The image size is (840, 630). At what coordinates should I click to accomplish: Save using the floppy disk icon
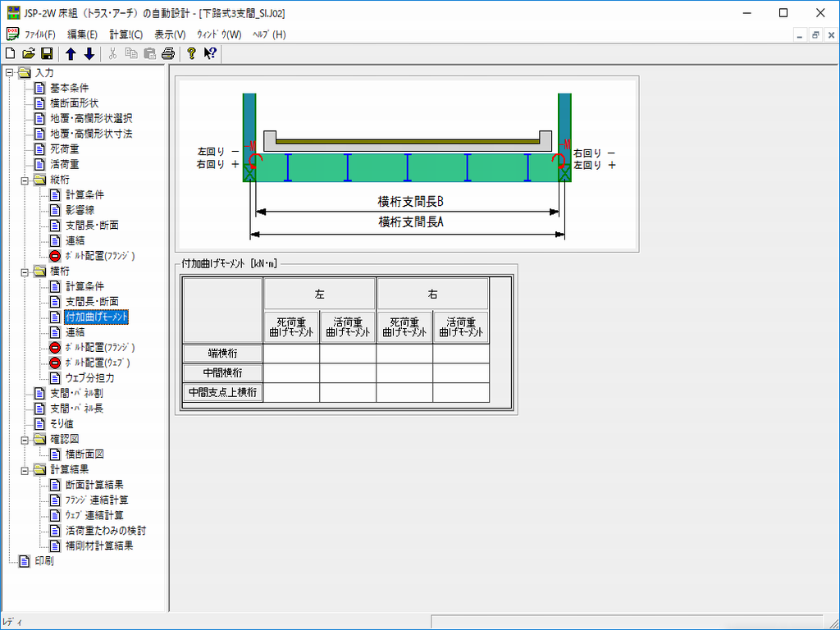(47, 54)
